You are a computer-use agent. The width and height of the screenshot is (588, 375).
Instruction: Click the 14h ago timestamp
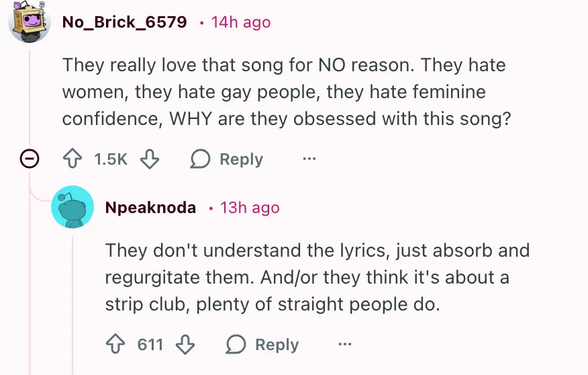(240, 22)
